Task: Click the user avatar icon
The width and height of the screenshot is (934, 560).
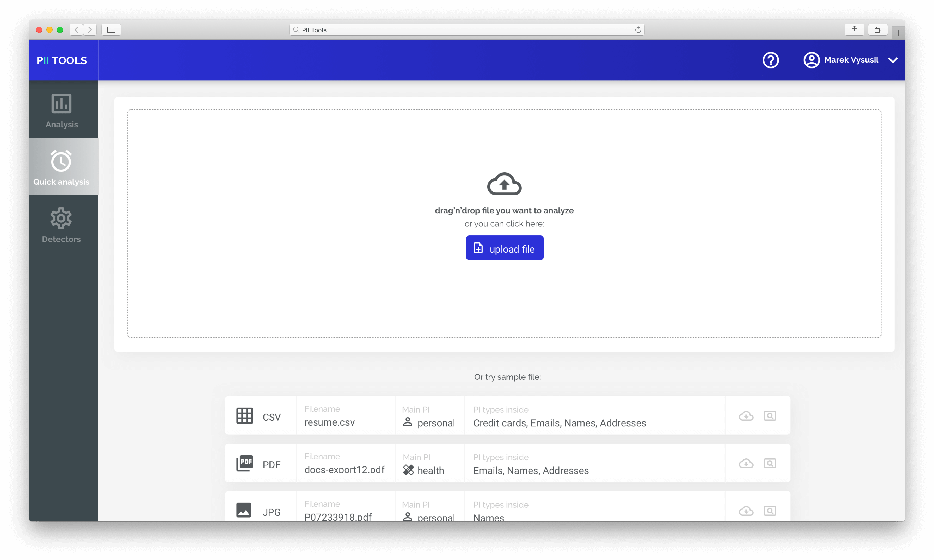Action: click(811, 60)
